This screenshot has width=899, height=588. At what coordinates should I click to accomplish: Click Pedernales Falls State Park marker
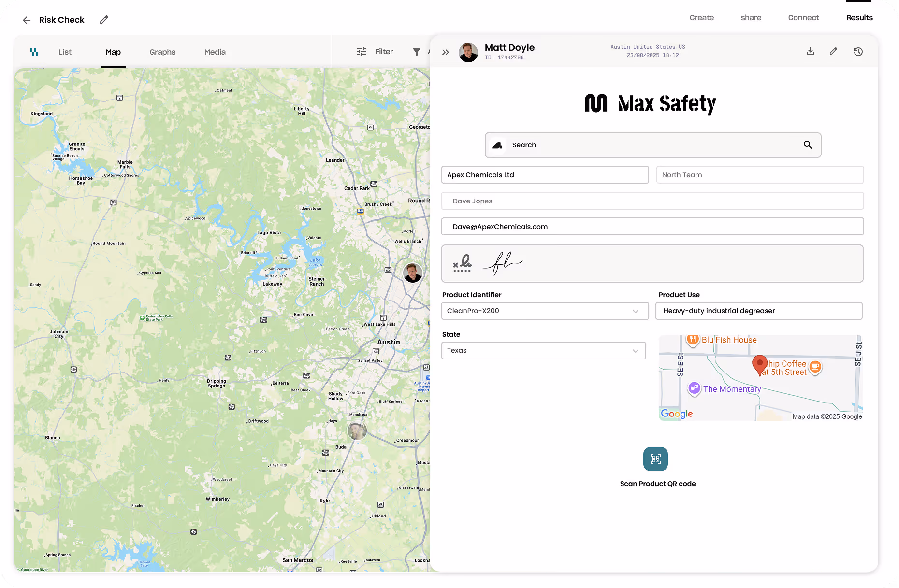point(142,318)
